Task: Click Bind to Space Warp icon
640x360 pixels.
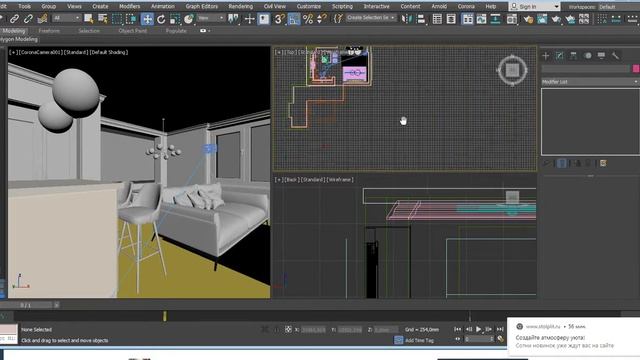Action: (x=42, y=19)
